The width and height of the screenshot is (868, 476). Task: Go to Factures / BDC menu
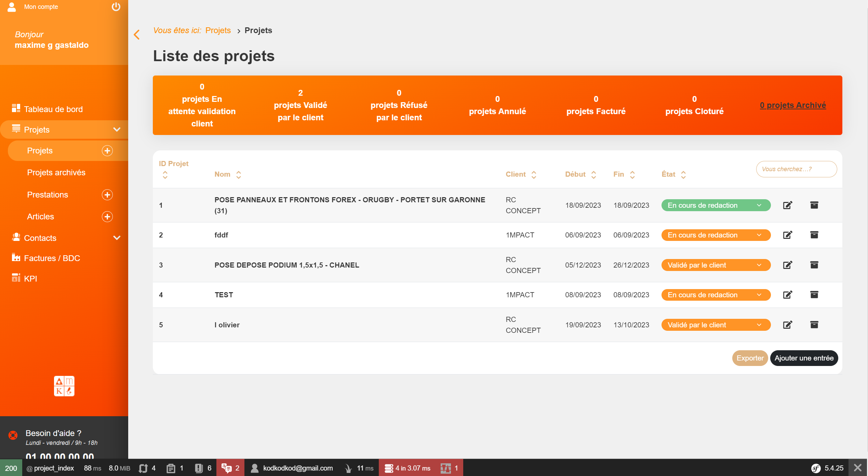click(x=52, y=258)
